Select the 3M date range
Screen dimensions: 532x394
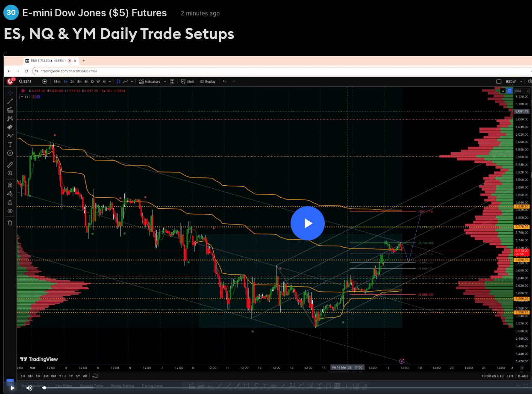click(x=46, y=376)
